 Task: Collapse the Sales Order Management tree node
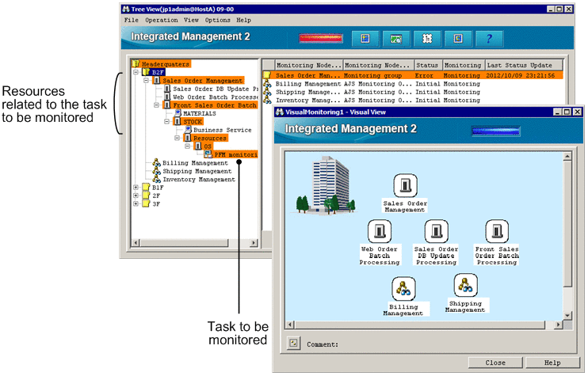[x=147, y=81]
